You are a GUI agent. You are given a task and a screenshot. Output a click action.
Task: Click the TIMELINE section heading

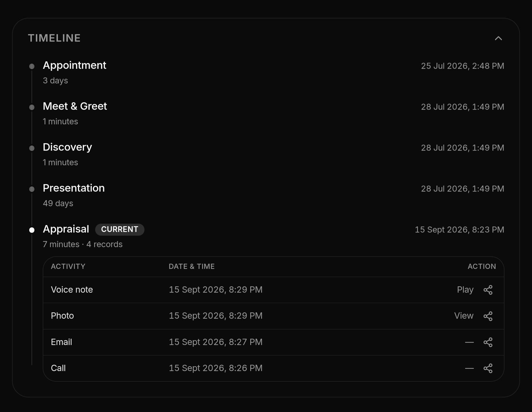click(x=54, y=38)
